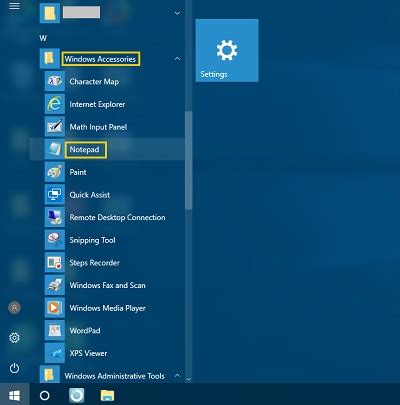The width and height of the screenshot is (400, 405).
Task: Click the XPS Viewer icon
Action: (55, 353)
